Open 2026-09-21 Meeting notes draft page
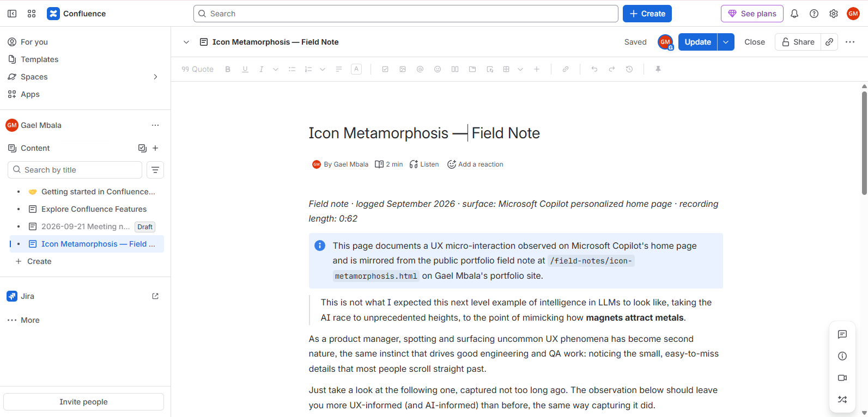 pos(86,226)
